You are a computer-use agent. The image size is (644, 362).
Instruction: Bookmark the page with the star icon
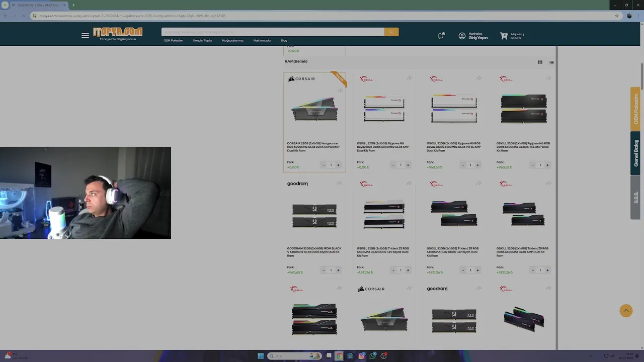tap(616, 16)
